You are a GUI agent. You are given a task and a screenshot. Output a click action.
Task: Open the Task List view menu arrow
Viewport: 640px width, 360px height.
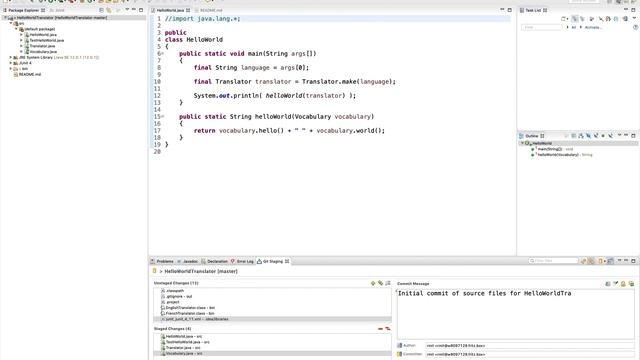pyautogui.click(x=634, y=19)
